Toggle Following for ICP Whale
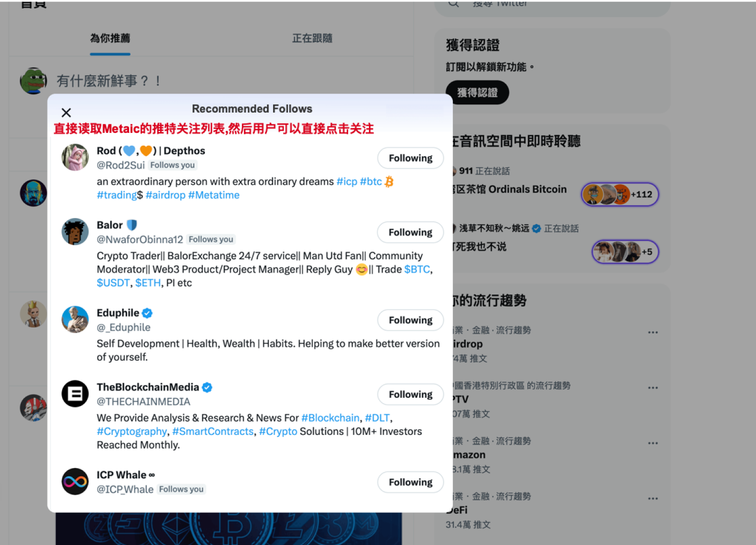The height and width of the screenshot is (545, 756). [x=410, y=482]
